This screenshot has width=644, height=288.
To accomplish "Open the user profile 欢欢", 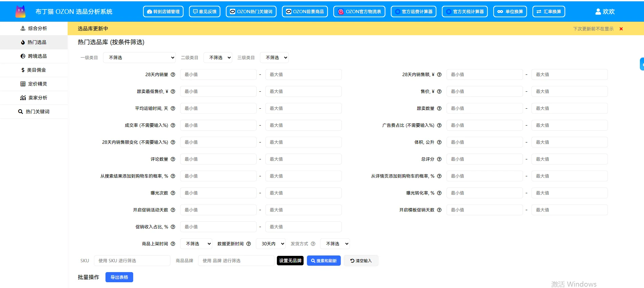I will pyautogui.click(x=605, y=12).
